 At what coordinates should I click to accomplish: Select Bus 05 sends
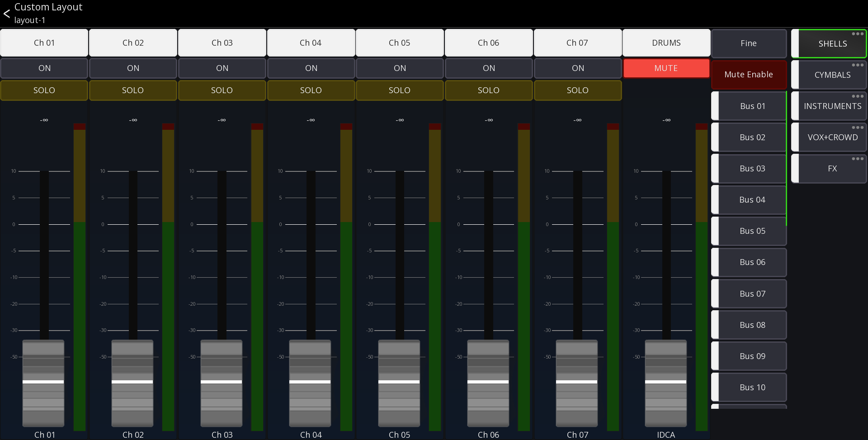pos(749,231)
